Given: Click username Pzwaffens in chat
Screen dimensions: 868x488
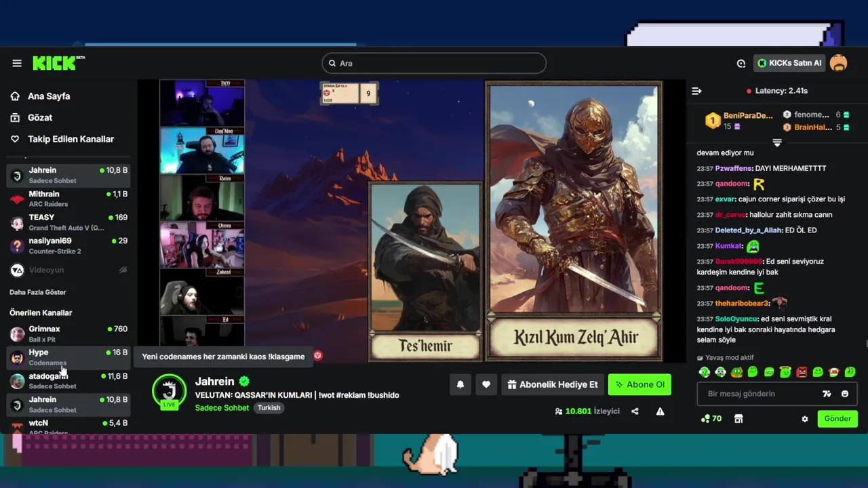Looking at the screenshot, I should click(733, 168).
